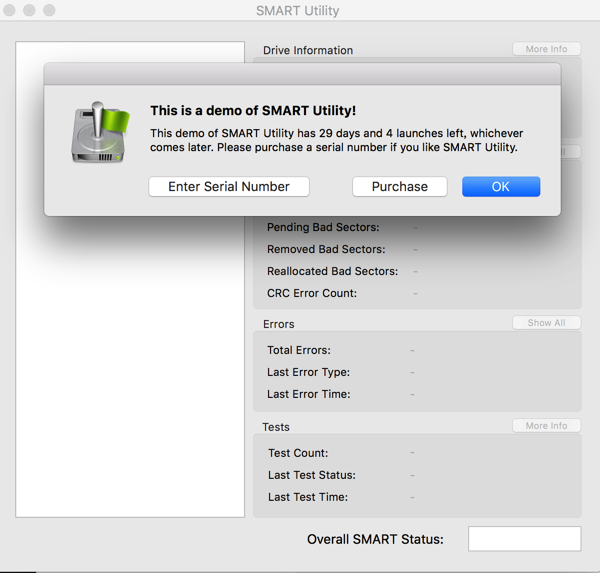This screenshot has width=600, height=573.
Task: Select 'Last Test Time:' label
Action: coord(308,497)
